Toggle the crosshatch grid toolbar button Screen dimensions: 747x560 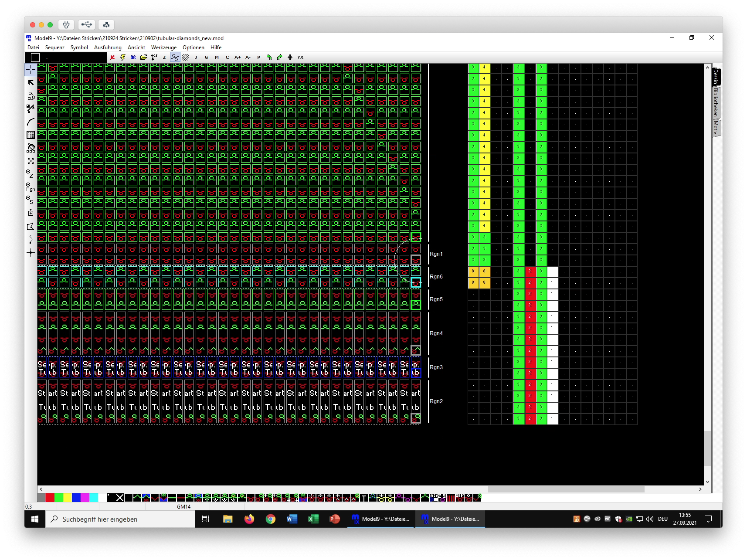point(185,57)
